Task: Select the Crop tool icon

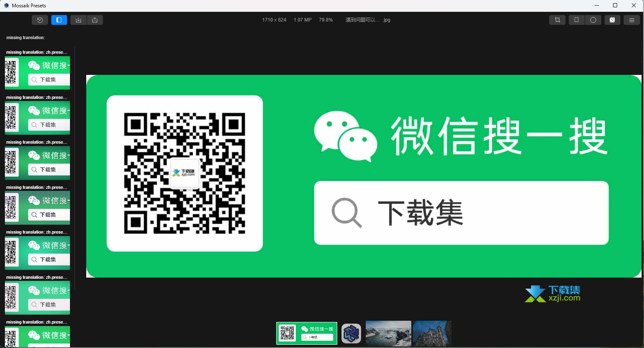Action: pos(557,20)
